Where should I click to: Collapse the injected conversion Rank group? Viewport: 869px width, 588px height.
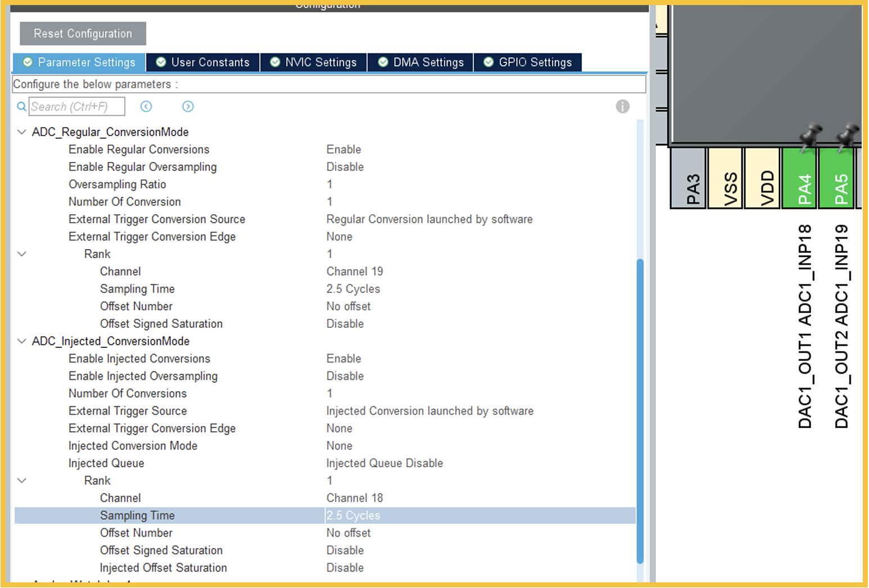[22, 481]
